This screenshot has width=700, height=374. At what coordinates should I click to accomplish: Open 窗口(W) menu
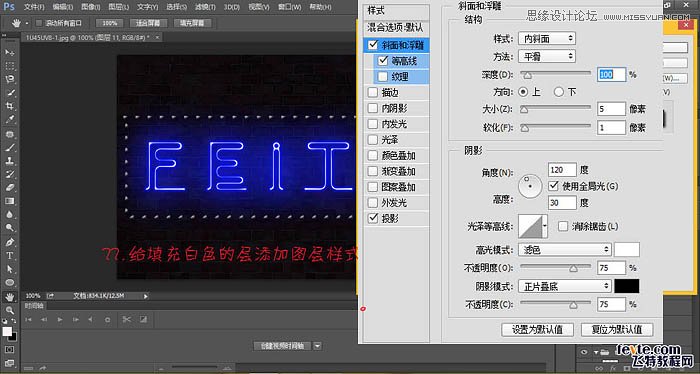pyautogui.click(x=289, y=7)
